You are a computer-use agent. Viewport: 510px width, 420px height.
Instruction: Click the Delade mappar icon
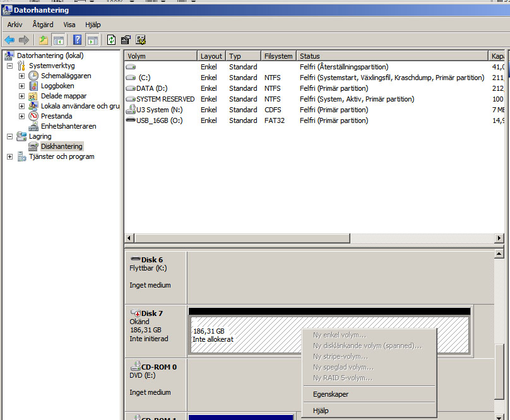pyautogui.click(x=33, y=96)
